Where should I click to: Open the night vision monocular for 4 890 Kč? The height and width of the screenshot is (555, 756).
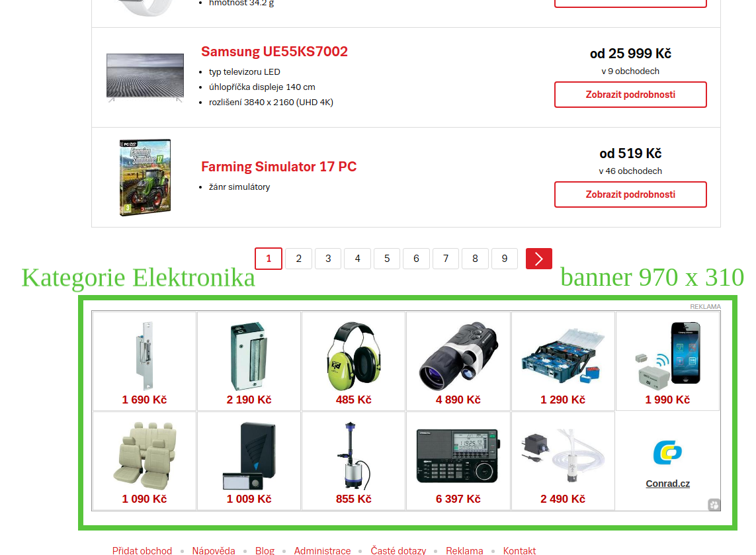[458, 361]
